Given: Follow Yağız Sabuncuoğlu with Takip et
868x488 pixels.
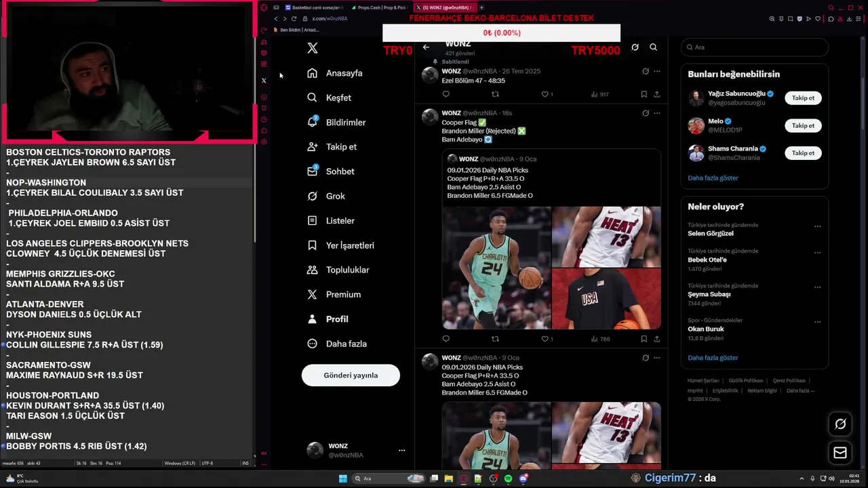Looking at the screenshot, I should tap(803, 98).
